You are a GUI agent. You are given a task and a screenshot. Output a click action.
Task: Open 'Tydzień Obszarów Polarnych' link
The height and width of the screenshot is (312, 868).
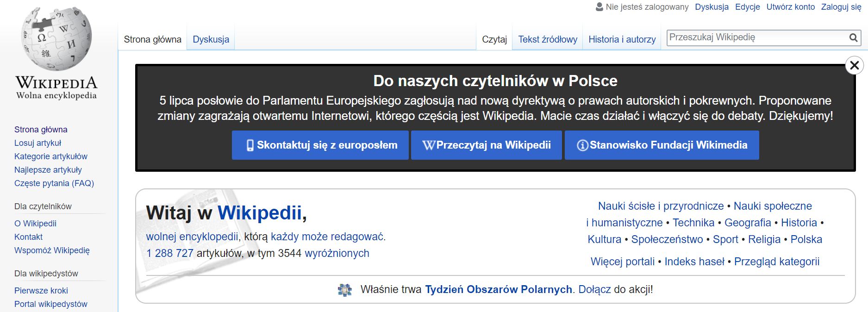click(x=499, y=289)
